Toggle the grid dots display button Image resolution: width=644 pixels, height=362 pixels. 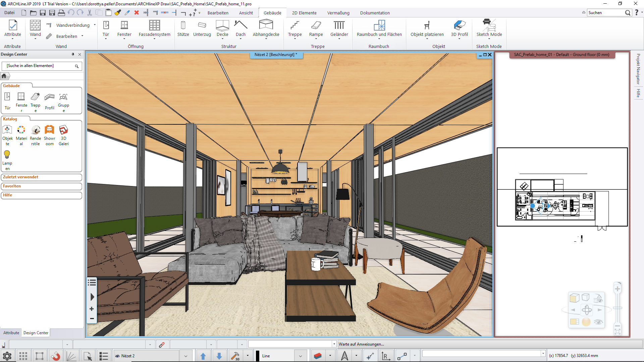tap(23, 356)
